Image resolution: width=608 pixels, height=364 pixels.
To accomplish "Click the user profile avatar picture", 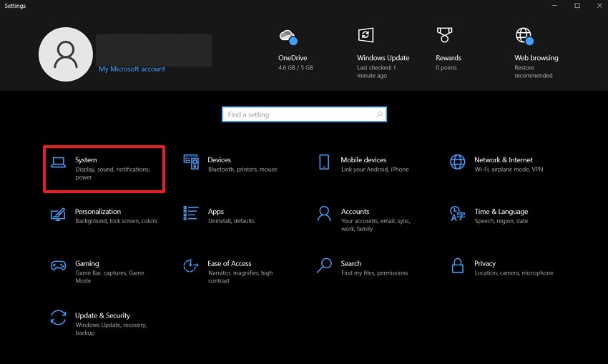I will (66, 54).
